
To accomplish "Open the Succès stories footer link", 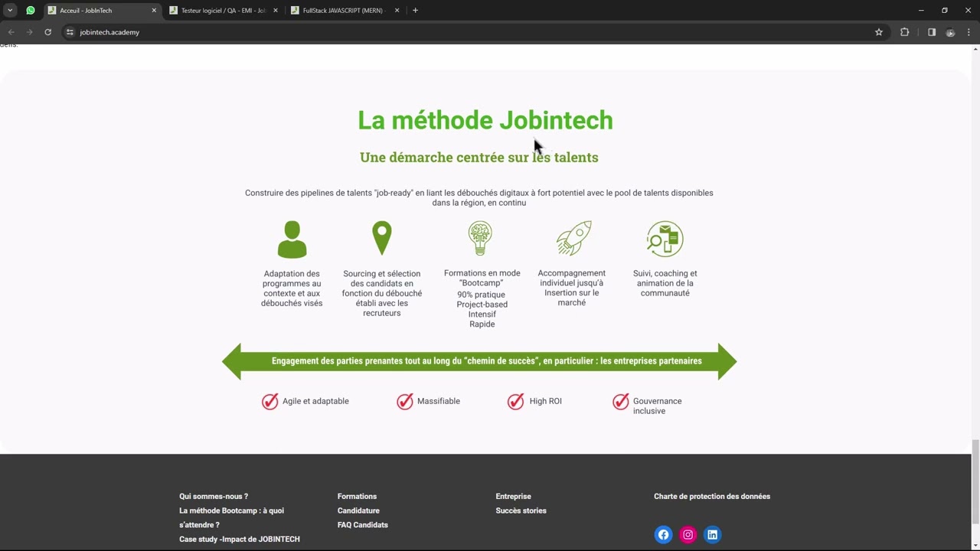I will tap(521, 510).
